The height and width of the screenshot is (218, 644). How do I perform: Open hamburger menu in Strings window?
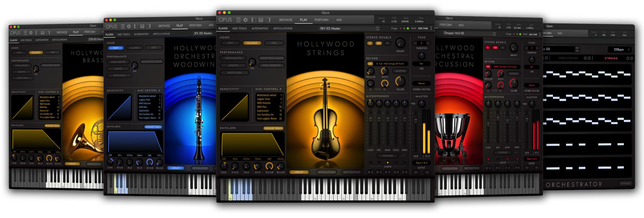point(238,20)
